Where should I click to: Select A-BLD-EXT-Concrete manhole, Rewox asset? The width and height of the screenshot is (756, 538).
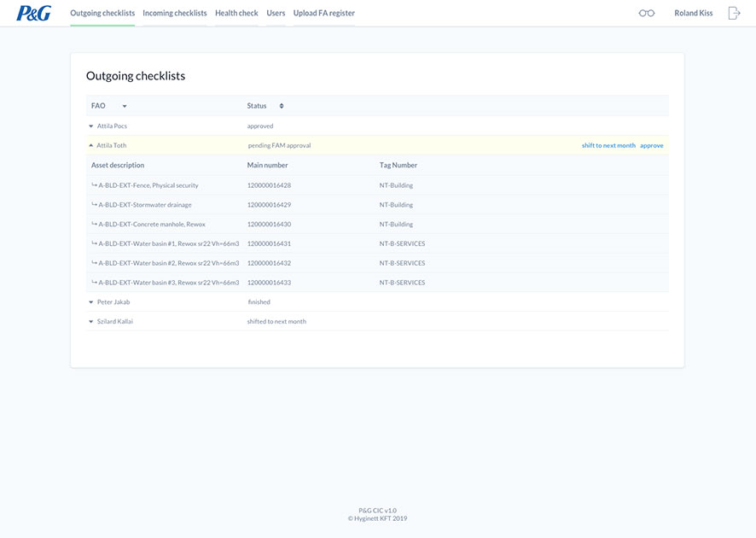(x=152, y=224)
